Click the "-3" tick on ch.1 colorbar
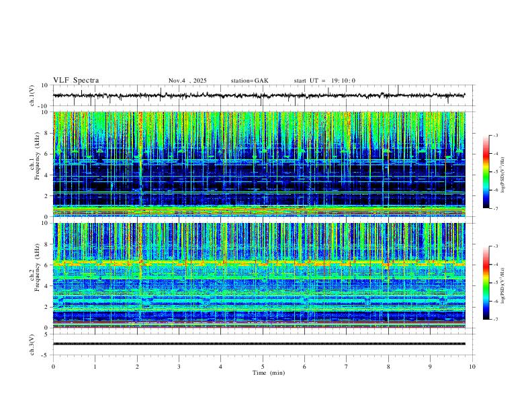532x411 pixels. (496, 135)
